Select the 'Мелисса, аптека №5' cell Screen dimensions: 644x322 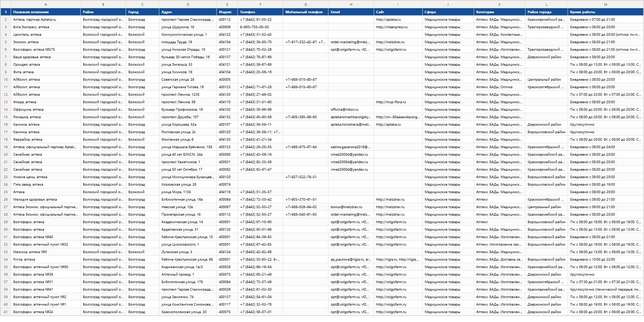(46, 252)
